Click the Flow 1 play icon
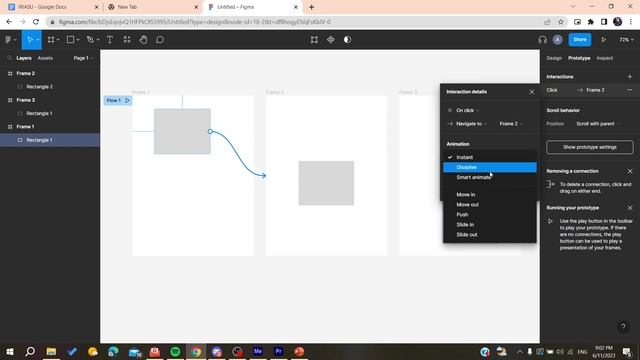The height and width of the screenshot is (360, 640). point(127,100)
